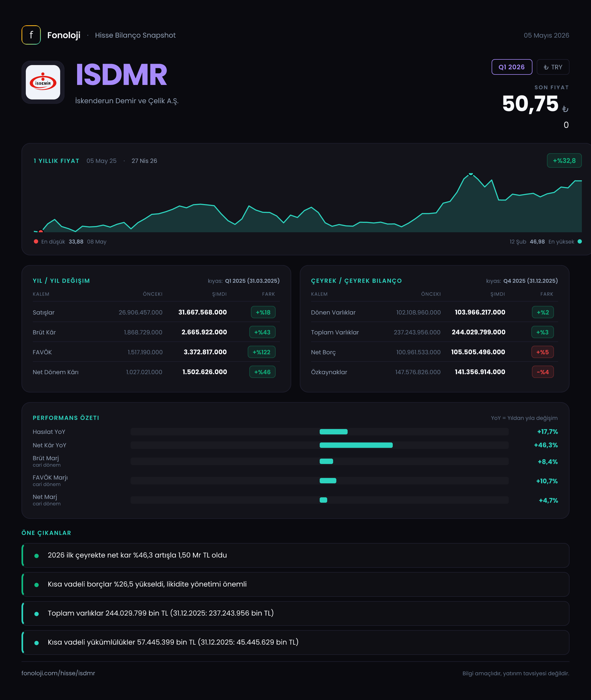Click the 'Hisse Bilanço Snapshot' subtitle
591x700 pixels.
(135, 35)
